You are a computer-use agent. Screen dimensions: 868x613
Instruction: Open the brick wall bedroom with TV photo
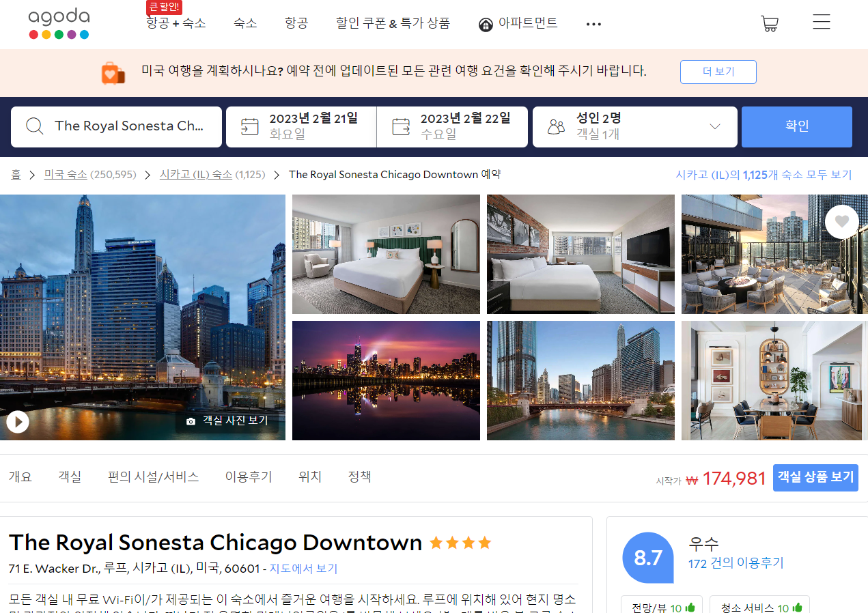pos(580,254)
